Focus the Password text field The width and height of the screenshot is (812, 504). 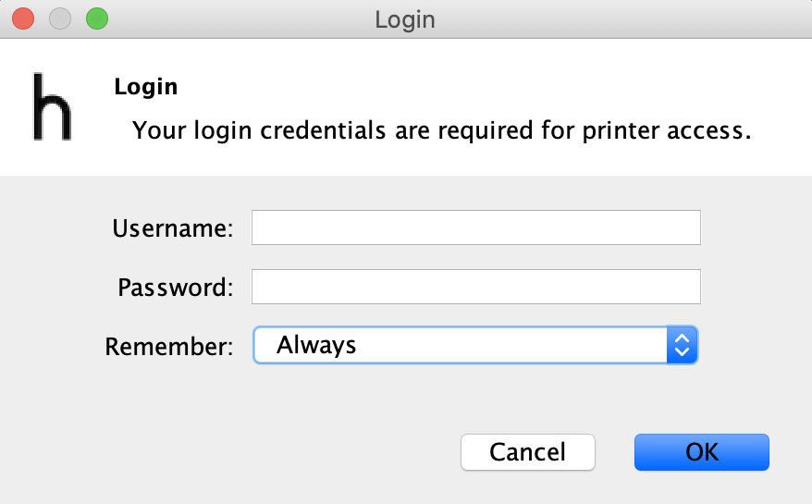point(476,287)
